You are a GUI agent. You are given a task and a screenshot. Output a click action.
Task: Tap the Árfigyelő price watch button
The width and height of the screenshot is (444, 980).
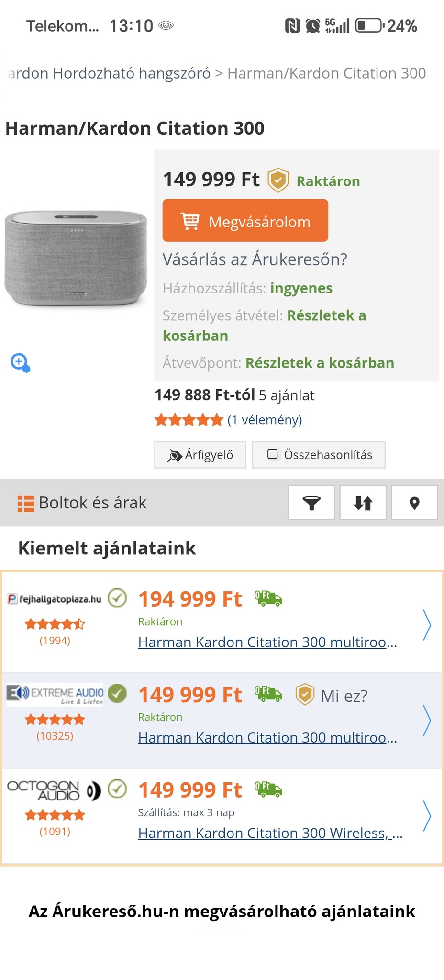200,455
